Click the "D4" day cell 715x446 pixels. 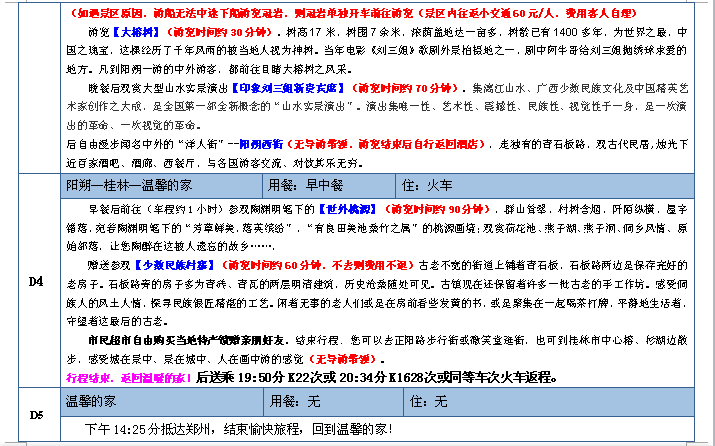(36, 281)
